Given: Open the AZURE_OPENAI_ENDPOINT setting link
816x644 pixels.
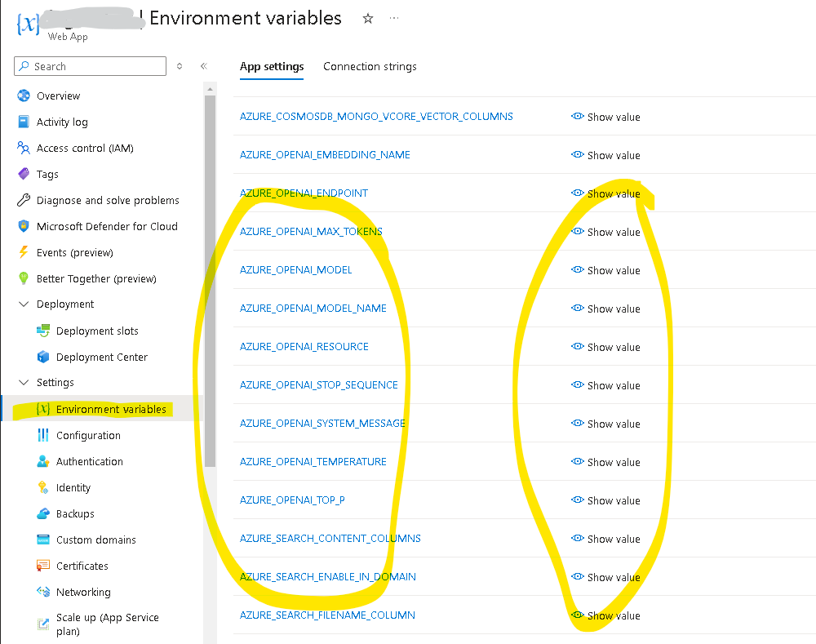Looking at the screenshot, I should 304,193.
